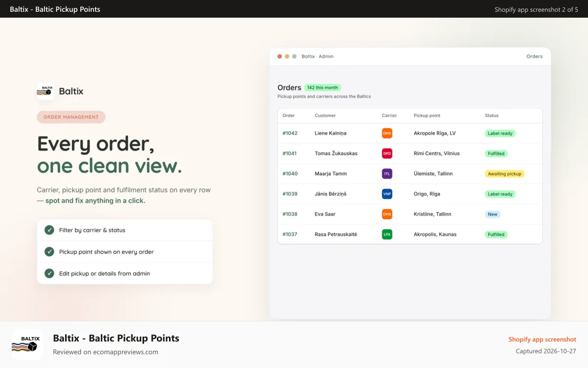Click the checkmark icon beside Pickup point shown

49,252
